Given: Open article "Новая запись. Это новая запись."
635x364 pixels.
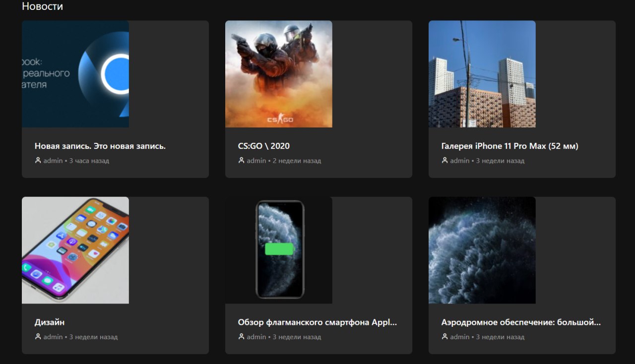Looking at the screenshot, I should coord(100,146).
